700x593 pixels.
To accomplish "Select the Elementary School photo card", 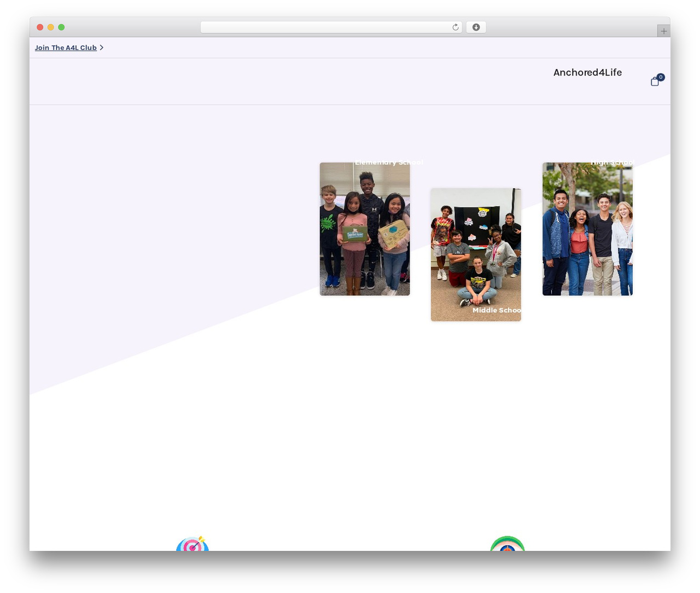I will [365, 229].
